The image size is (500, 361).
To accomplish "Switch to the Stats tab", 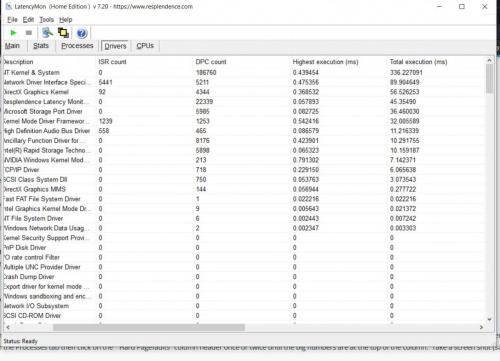I will click(x=41, y=46).
